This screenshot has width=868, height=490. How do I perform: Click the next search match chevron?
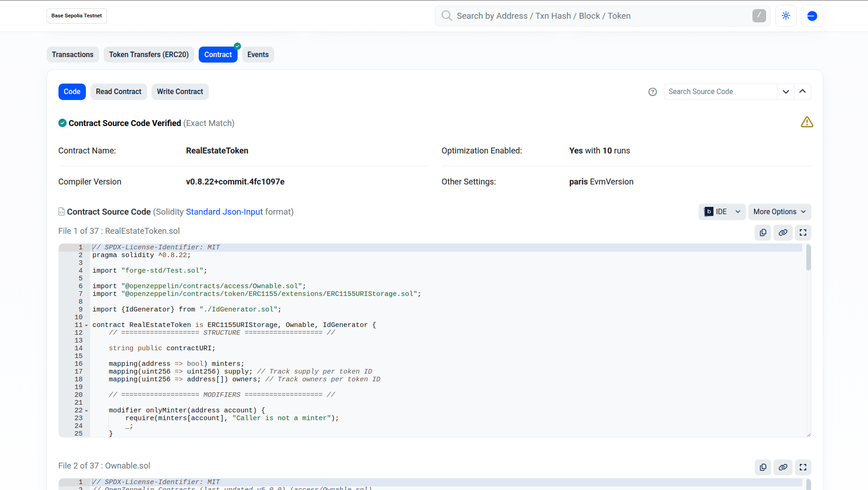point(786,91)
